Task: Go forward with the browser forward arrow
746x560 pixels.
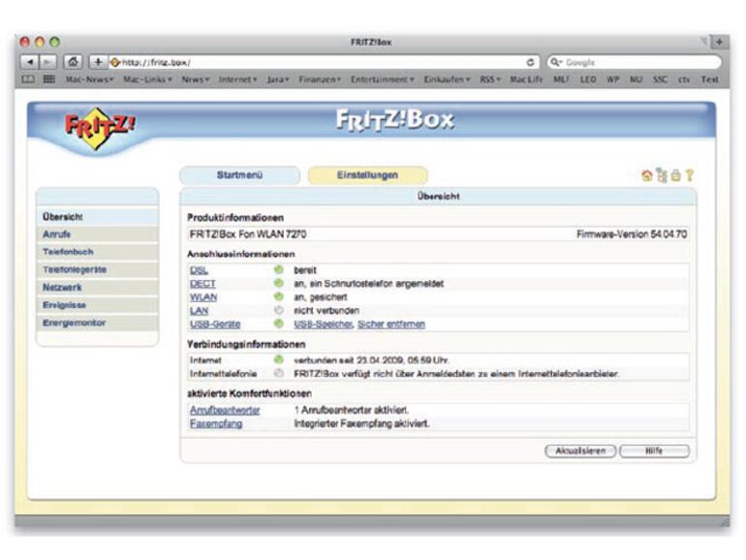Action: (47, 62)
